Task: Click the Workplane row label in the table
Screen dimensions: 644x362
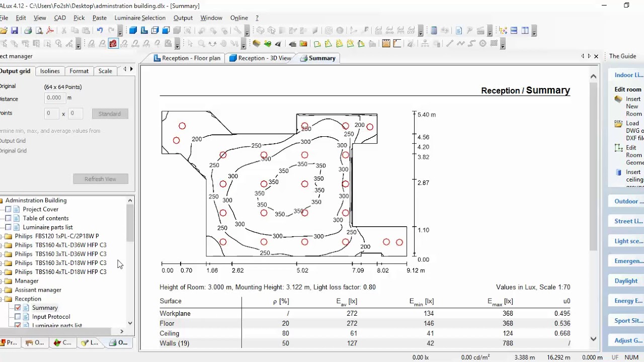Action: pyautogui.click(x=175, y=314)
